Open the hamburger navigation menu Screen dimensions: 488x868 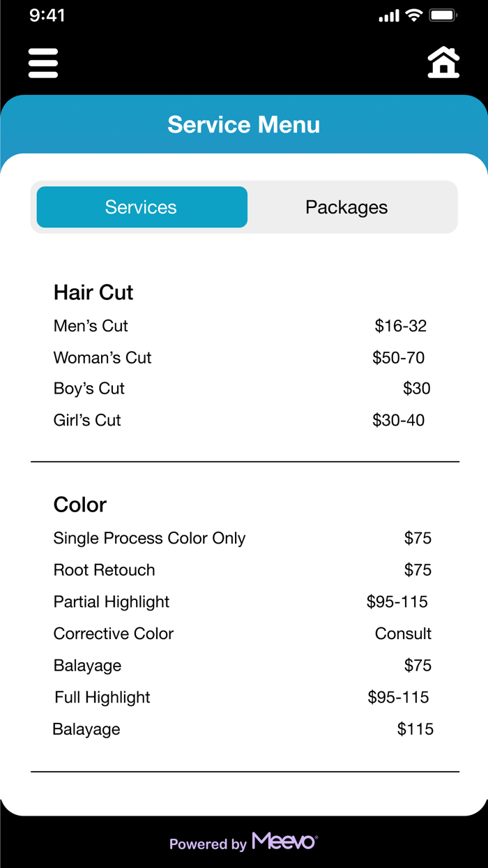(x=43, y=62)
